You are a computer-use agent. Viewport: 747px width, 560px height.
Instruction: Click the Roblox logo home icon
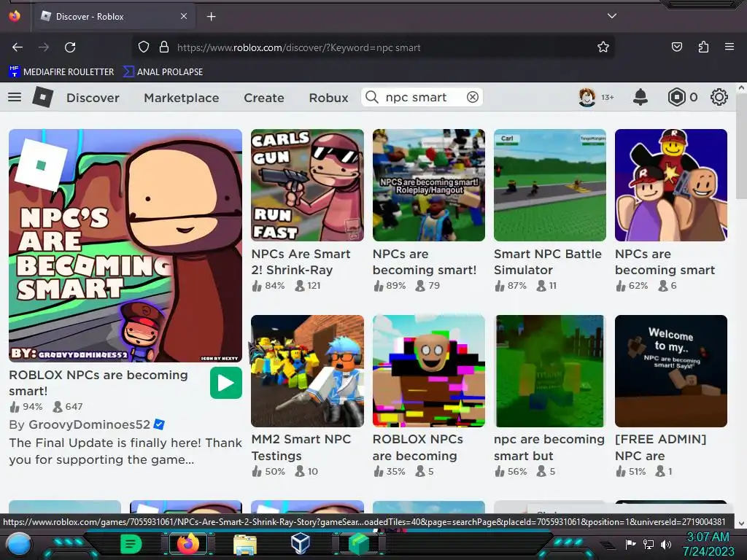point(42,97)
